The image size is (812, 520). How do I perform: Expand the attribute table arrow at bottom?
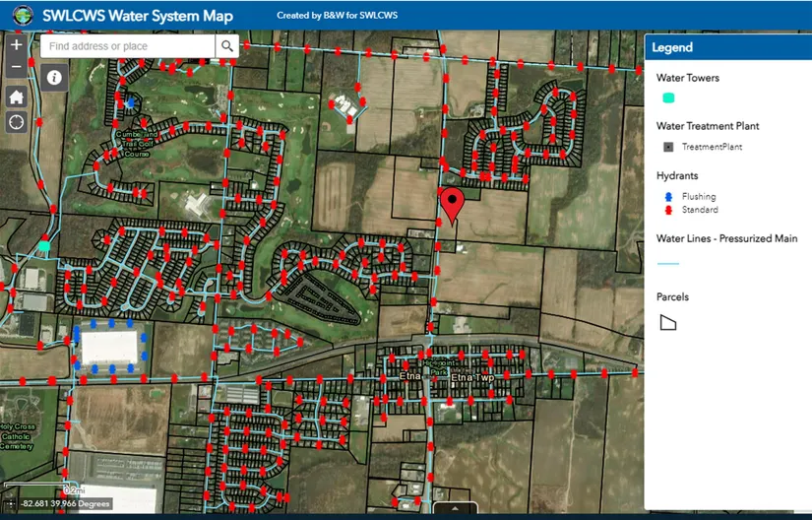456,509
